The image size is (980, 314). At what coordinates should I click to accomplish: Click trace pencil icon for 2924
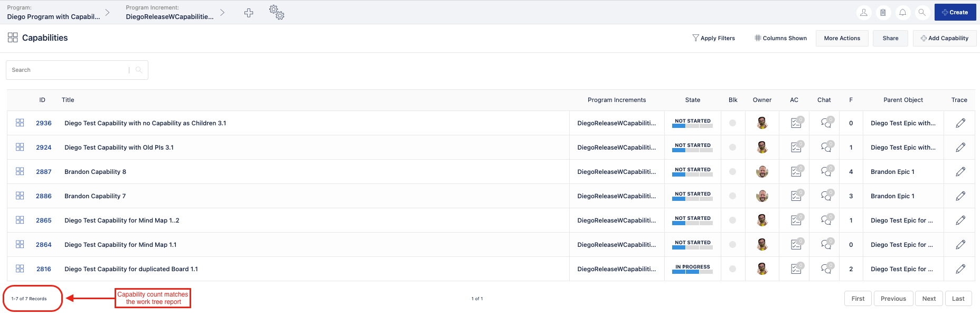tap(960, 147)
